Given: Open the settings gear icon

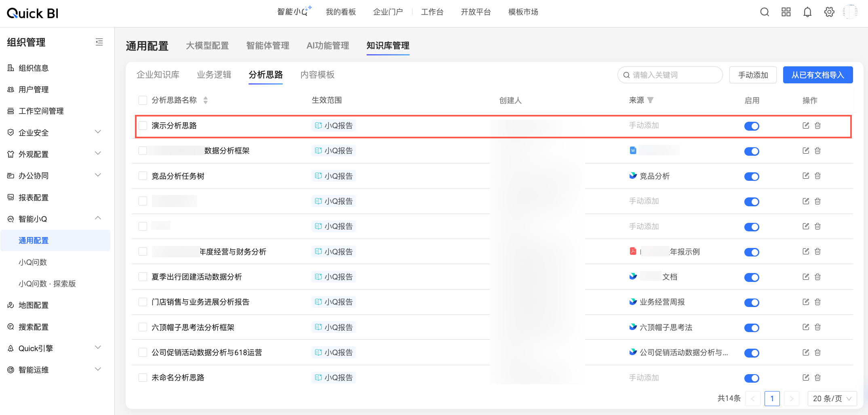Looking at the screenshot, I should coord(829,12).
